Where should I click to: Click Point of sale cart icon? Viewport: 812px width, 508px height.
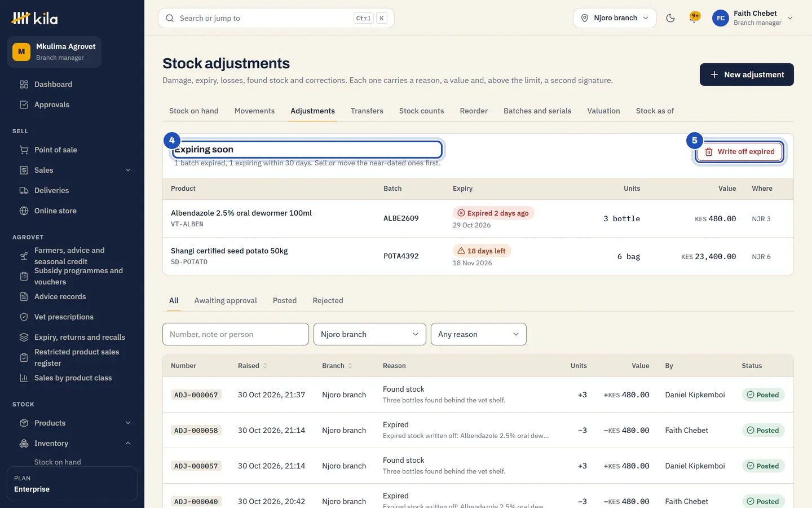[24, 150]
